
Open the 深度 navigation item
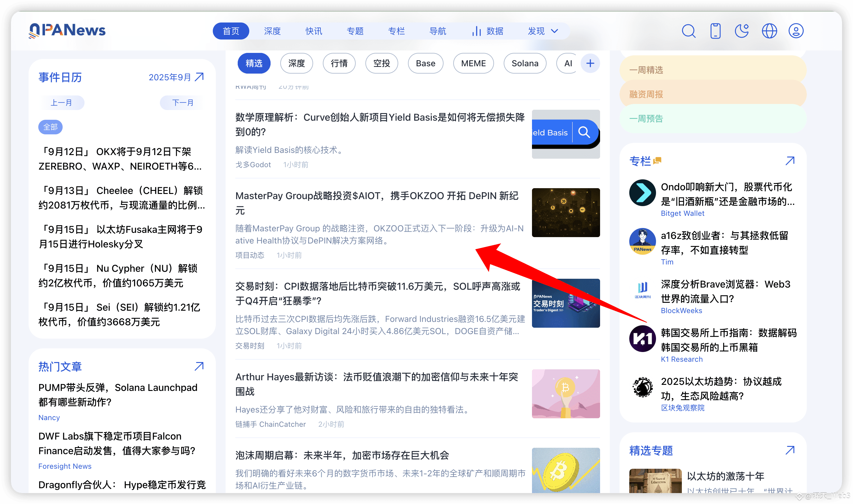pyautogui.click(x=272, y=31)
